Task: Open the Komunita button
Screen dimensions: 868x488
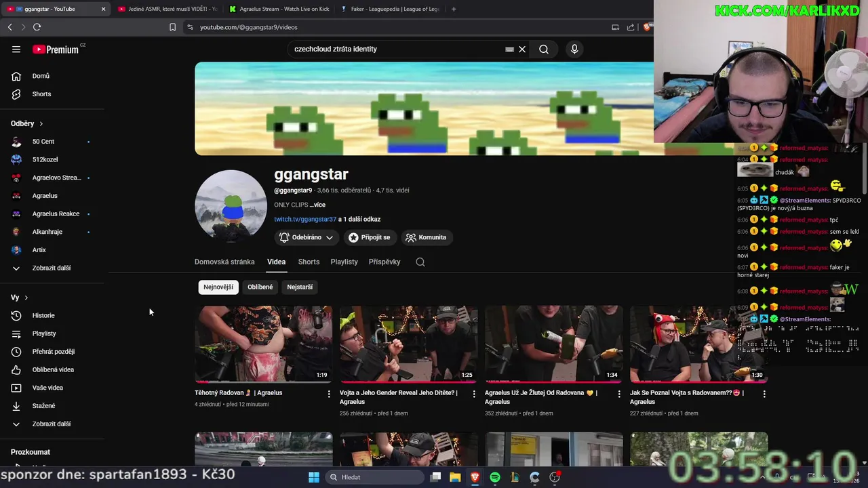Action: click(x=426, y=237)
